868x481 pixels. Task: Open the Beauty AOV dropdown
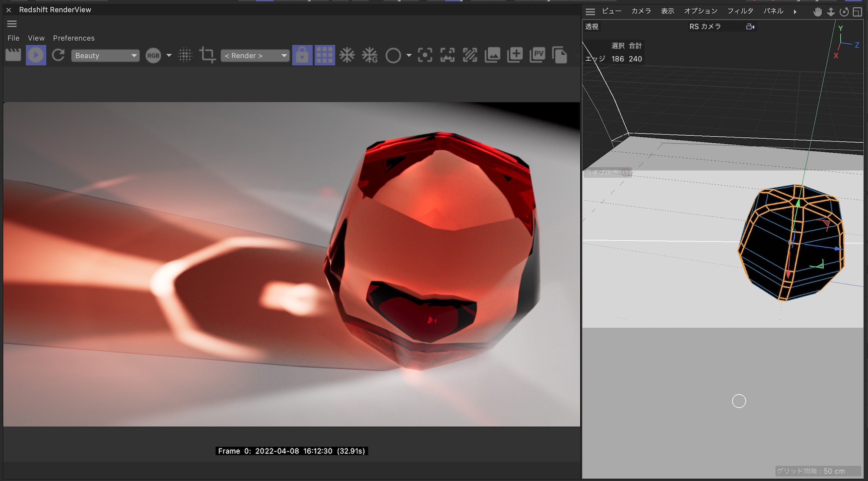105,56
